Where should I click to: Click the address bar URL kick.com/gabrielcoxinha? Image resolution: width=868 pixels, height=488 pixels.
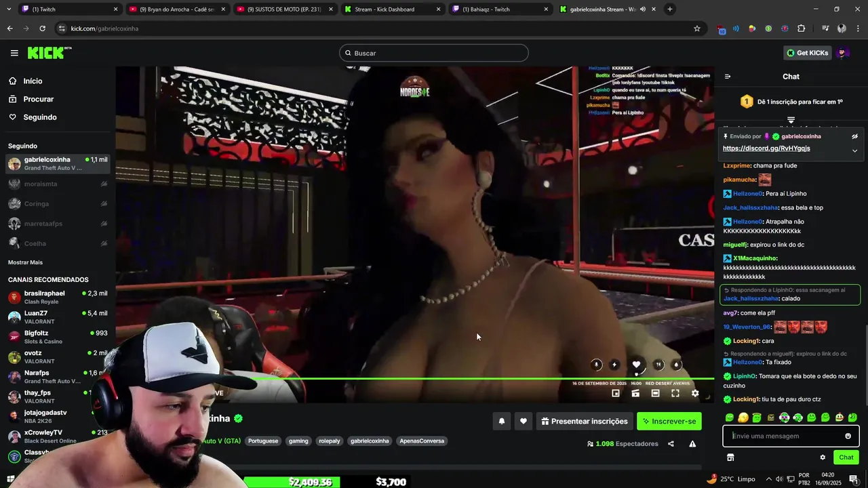[x=104, y=28]
